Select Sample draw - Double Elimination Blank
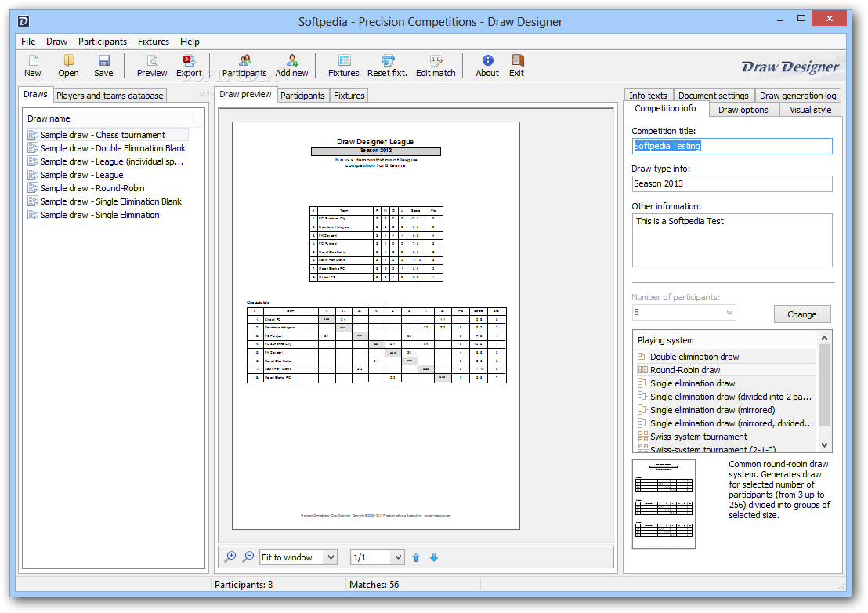 [107, 148]
